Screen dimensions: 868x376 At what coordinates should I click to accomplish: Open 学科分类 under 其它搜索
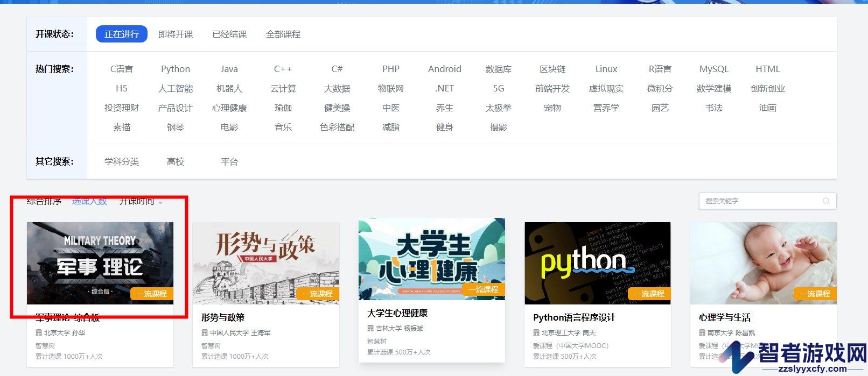(x=122, y=161)
